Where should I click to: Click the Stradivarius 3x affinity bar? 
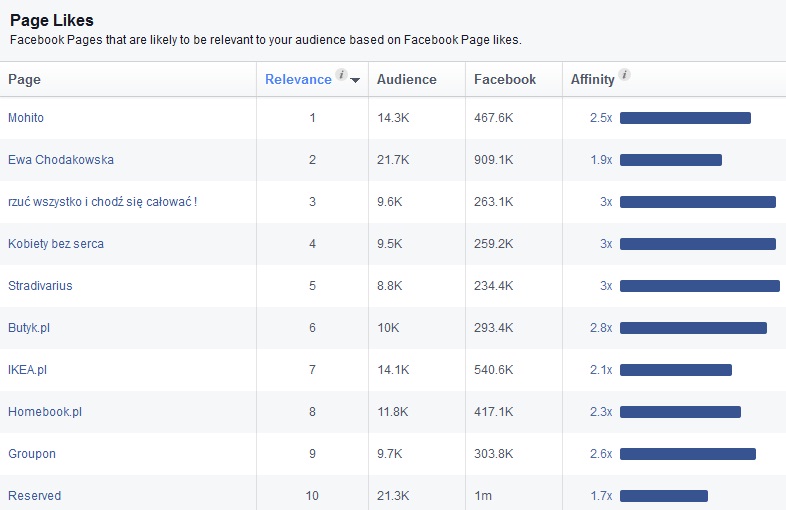click(x=699, y=286)
